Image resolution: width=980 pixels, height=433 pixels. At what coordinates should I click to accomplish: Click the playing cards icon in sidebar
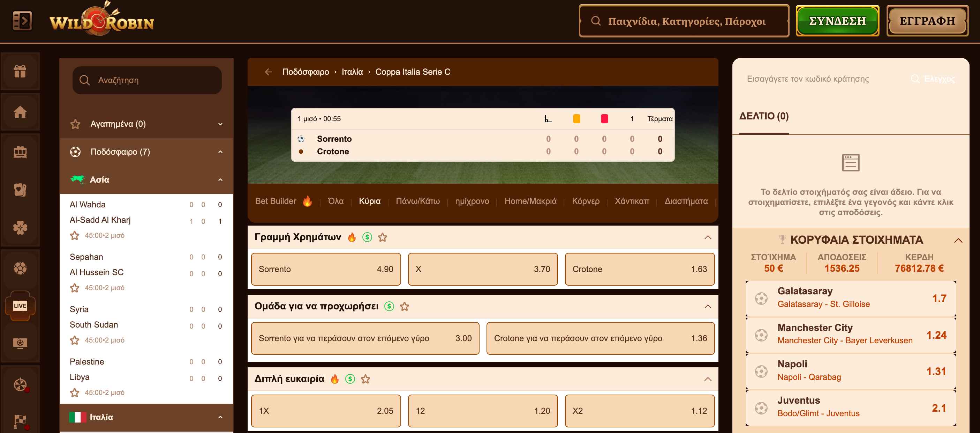coord(20,189)
